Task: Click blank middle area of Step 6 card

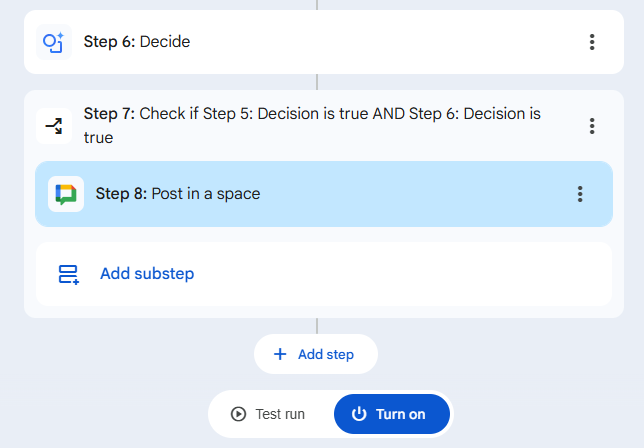Action: [380, 42]
